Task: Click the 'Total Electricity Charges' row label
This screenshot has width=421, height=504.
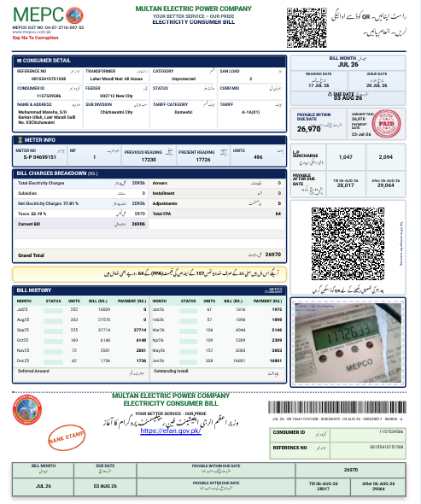Action: click(x=41, y=183)
